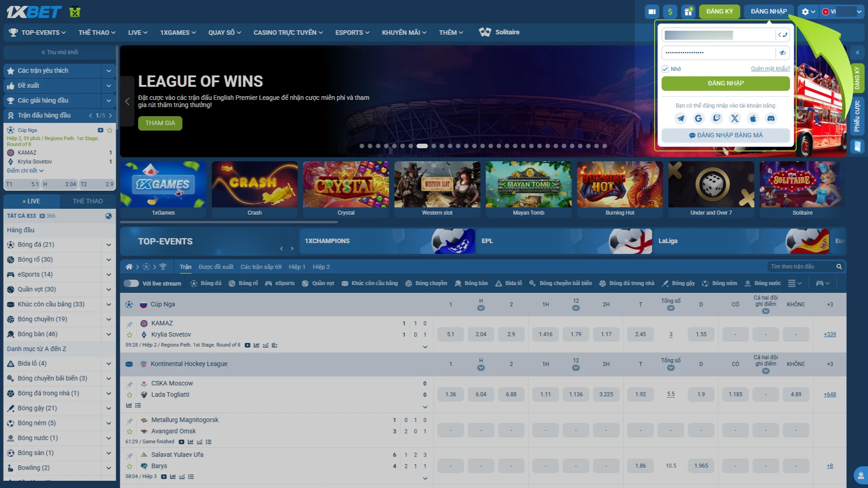The width and height of the screenshot is (868, 488).
Task: Click the dollar payments icon
Action: [670, 12]
